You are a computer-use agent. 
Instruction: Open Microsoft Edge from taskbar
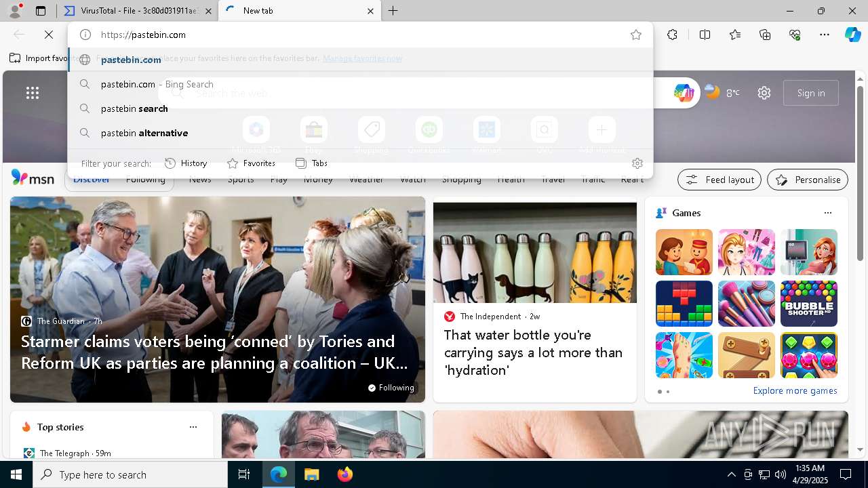279,474
